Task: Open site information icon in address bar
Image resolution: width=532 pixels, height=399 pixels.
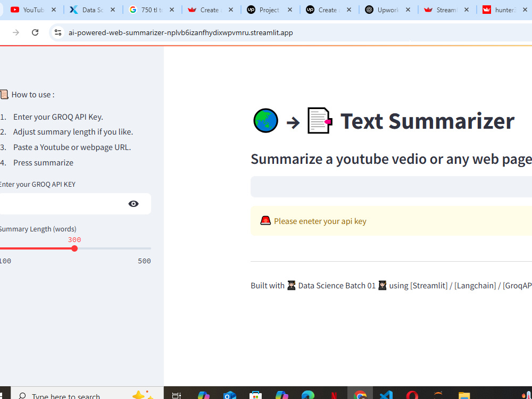Action: point(58,32)
